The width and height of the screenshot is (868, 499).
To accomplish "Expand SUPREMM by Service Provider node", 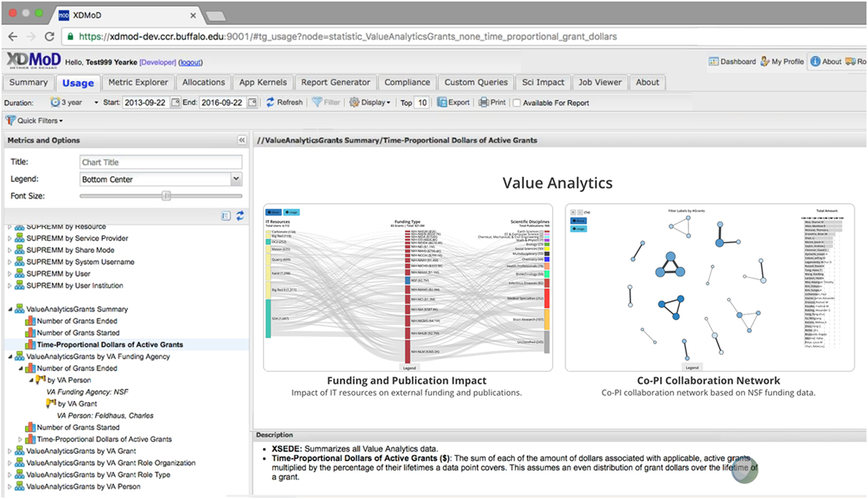I will pos(9,238).
